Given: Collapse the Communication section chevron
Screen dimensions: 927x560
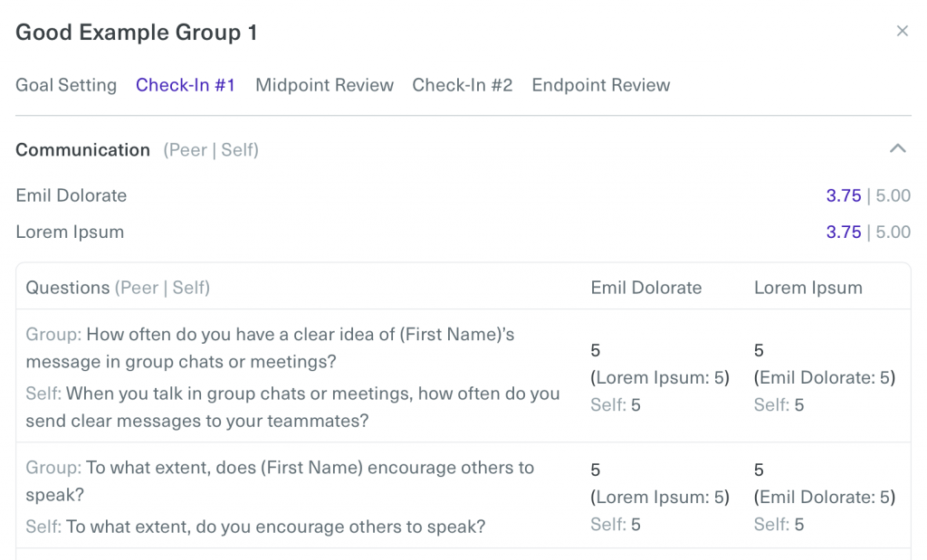Looking at the screenshot, I should pyautogui.click(x=897, y=148).
